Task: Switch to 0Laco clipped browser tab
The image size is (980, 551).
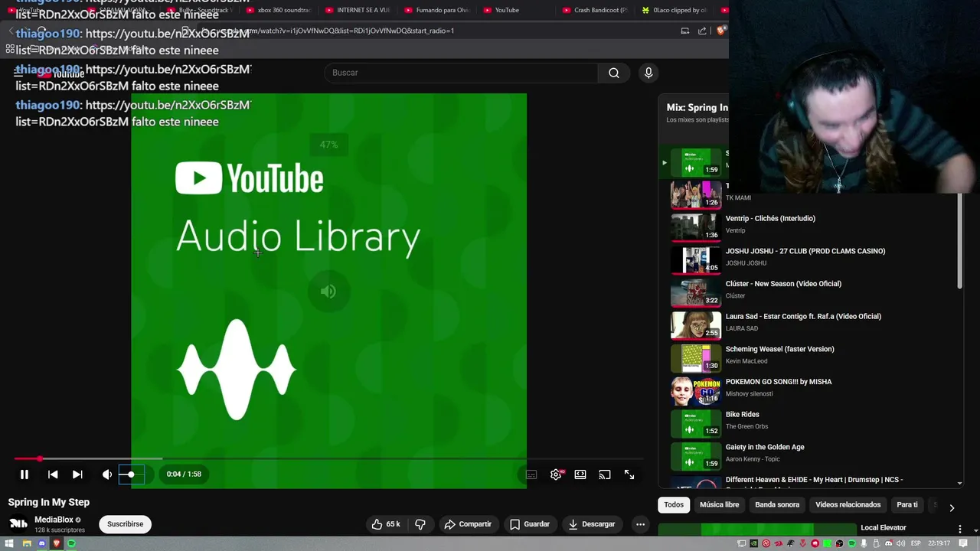Action: pyautogui.click(x=675, y=10)
